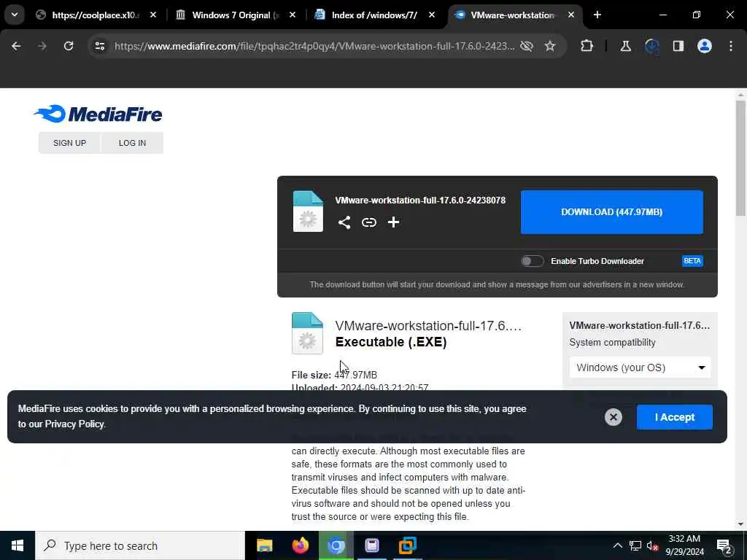
Task: Open the Windows Start menu
Action: [x=18, y=545]
